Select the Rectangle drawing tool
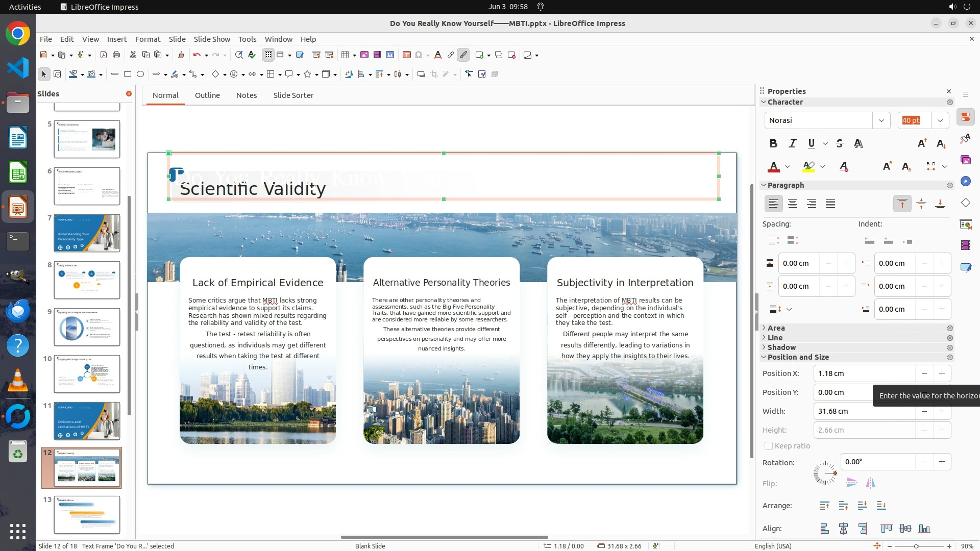Viewport: 980px width, 551px height. click(128, 74)
